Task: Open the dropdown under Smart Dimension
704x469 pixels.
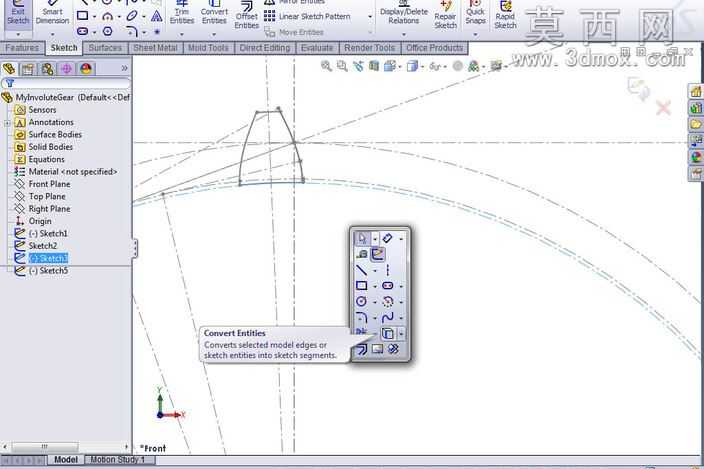Action: point(52,35)
